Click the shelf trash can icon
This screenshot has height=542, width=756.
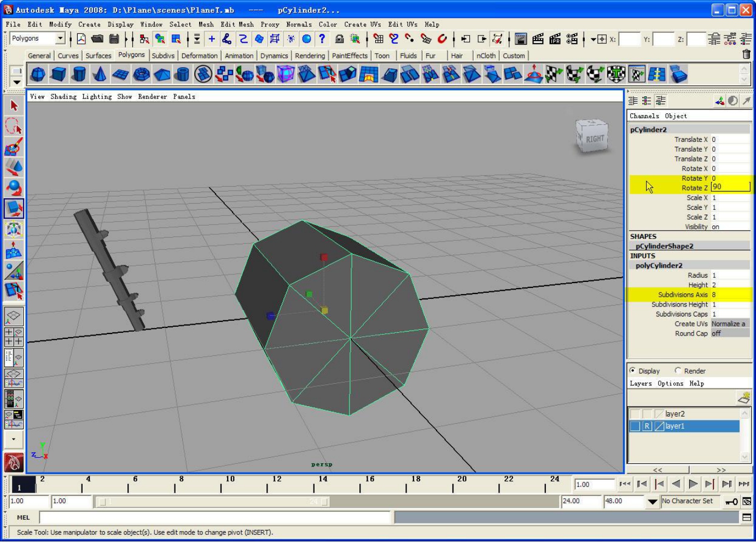coord(746,54)
